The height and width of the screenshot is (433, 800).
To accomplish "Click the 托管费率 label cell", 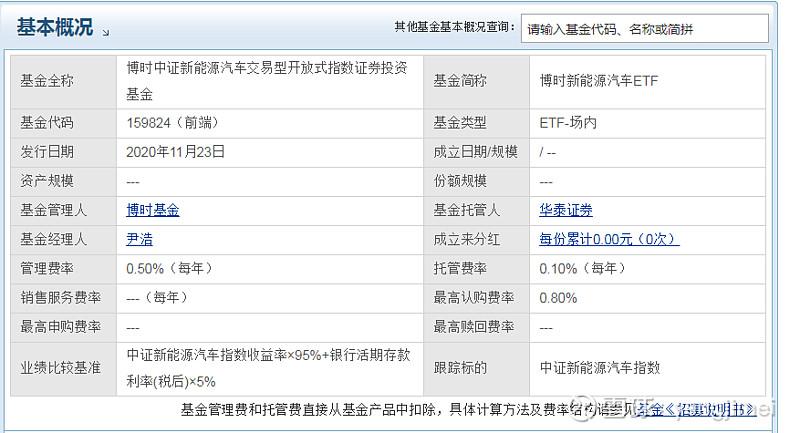I will pos(477,269).
